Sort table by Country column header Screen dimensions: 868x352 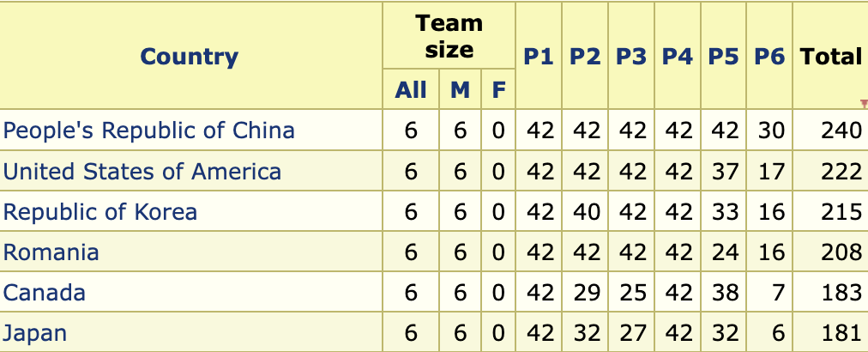coord(189,57)
